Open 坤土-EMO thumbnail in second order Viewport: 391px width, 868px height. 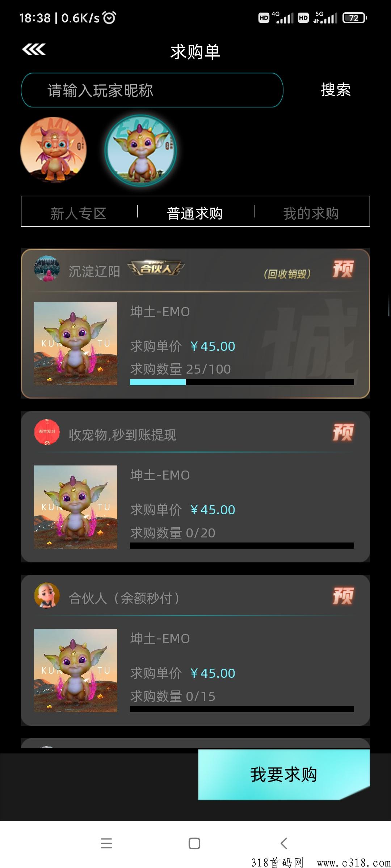point(76,507)
